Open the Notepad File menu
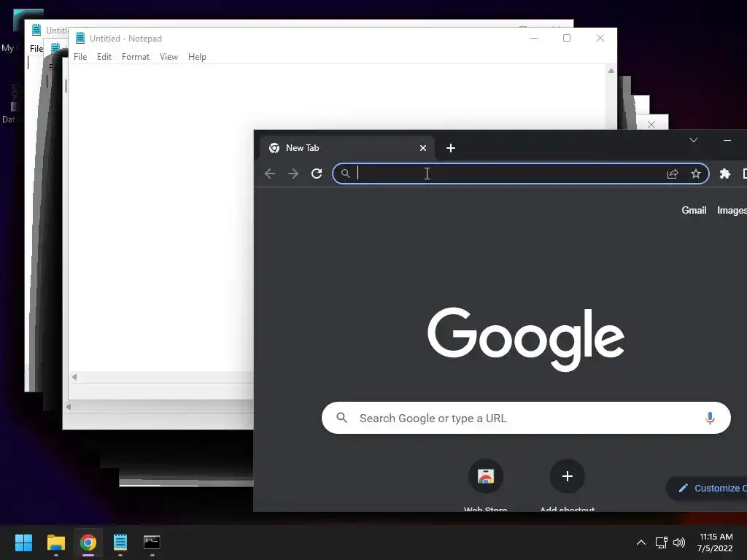Viewport: 747px width, 560px height. [80, 57]
